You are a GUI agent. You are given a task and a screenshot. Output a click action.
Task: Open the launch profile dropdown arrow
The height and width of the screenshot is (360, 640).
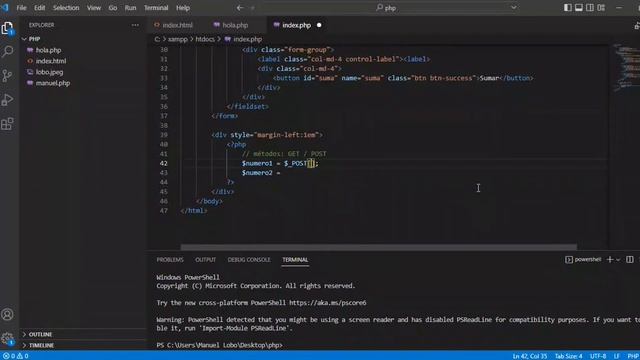point(618,260)
